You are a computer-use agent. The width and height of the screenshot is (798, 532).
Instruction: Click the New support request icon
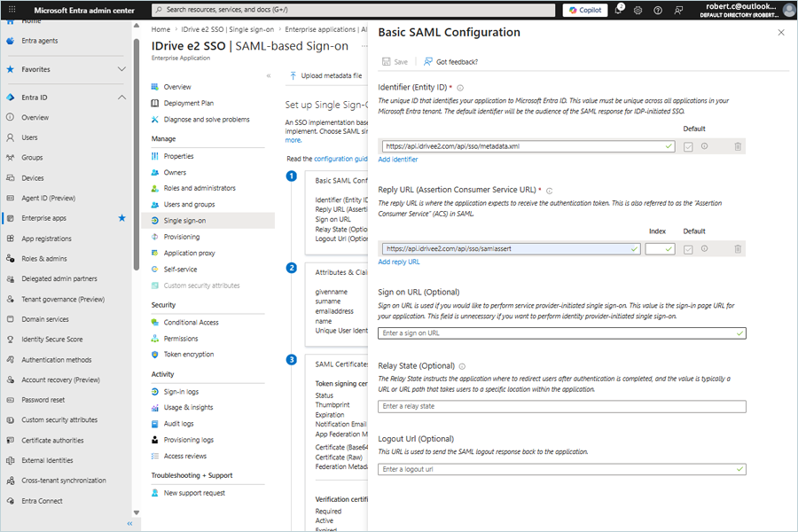pos(154,493)
